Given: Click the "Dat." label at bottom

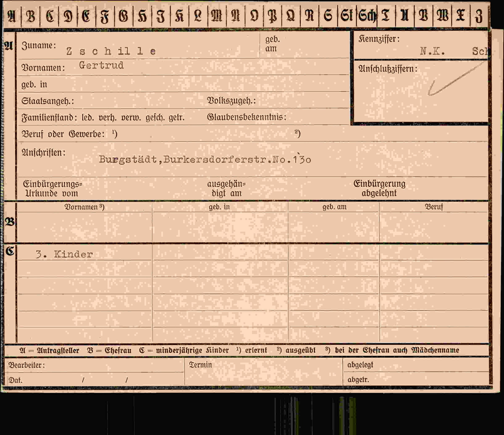Looking at the screenshot, I should 15,380.
